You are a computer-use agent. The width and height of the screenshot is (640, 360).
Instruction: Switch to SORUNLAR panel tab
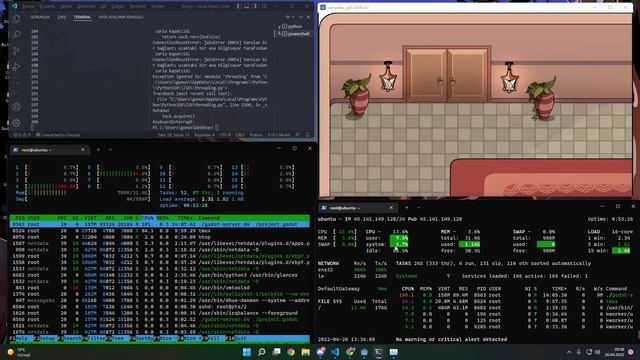point(40,17)
